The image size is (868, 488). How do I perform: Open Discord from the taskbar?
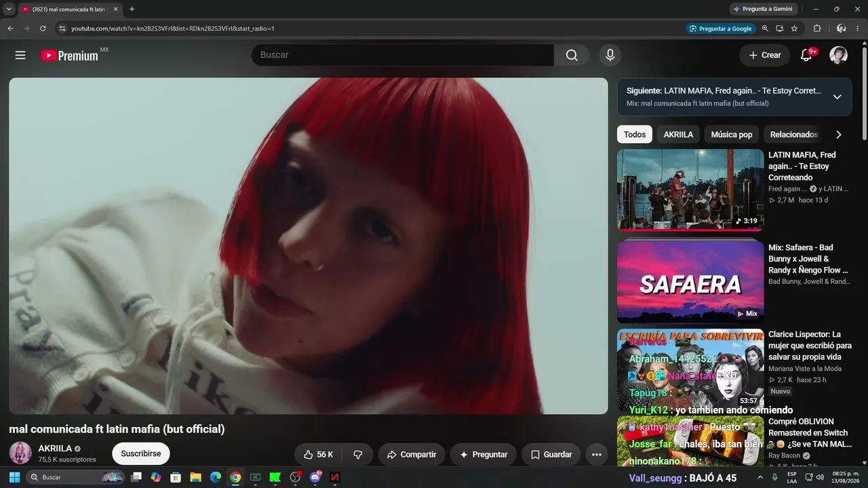(315, 477)
